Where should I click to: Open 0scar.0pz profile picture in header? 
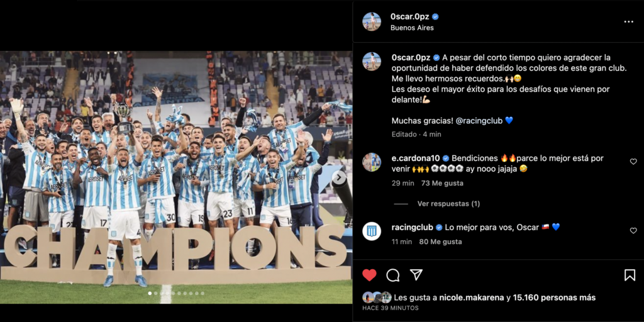(x=372, y=22)
